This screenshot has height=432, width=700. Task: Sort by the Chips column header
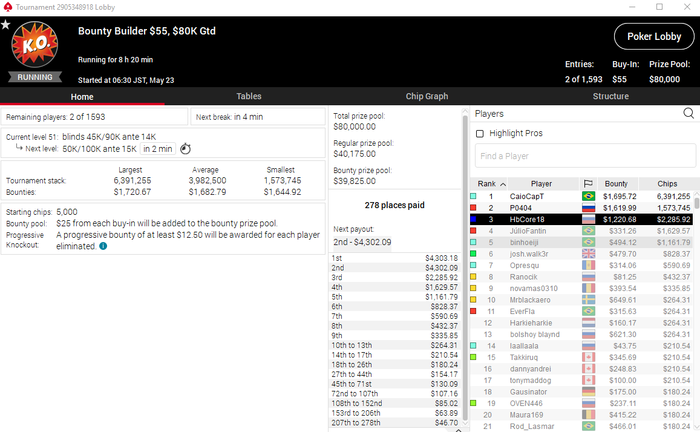click(667, 184)
